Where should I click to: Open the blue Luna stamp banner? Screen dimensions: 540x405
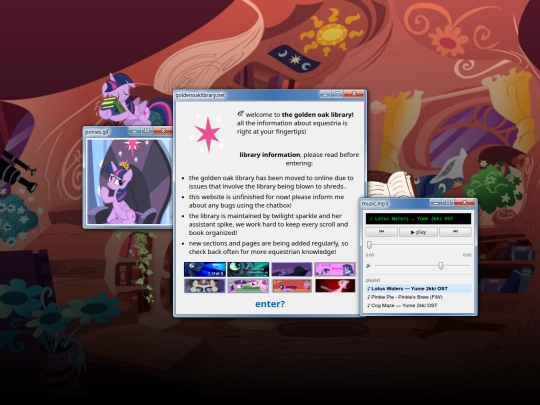(205, 269)
